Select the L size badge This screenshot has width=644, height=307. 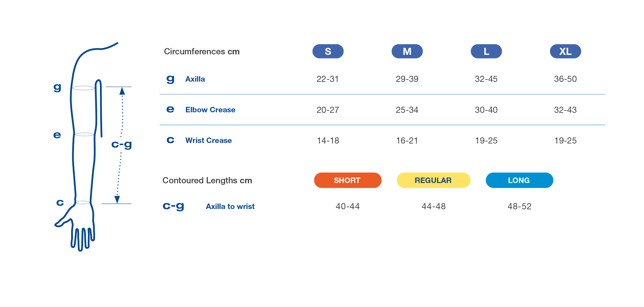click(x=486, y=51)
